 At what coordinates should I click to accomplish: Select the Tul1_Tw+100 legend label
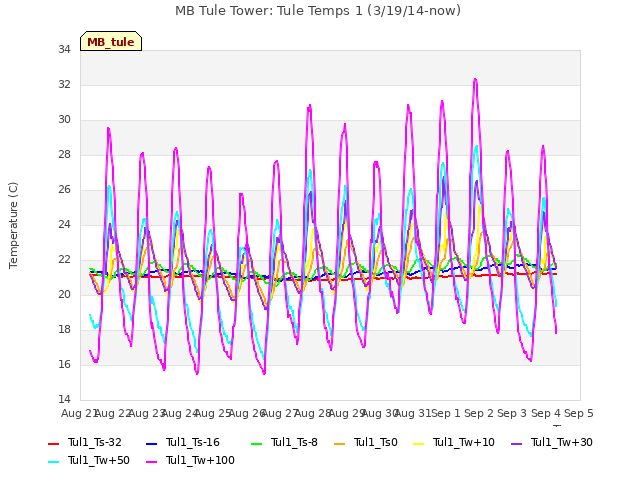click(200, 460)
